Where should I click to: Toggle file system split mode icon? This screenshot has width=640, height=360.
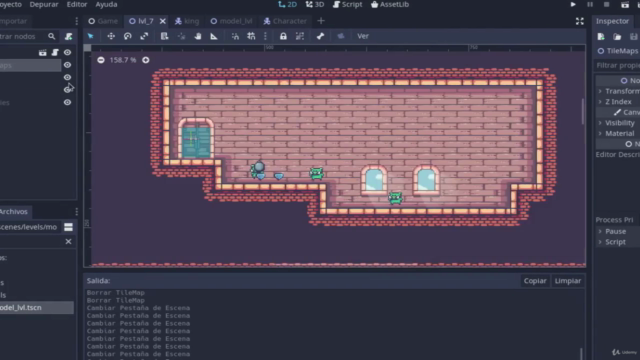coord(68,227)
